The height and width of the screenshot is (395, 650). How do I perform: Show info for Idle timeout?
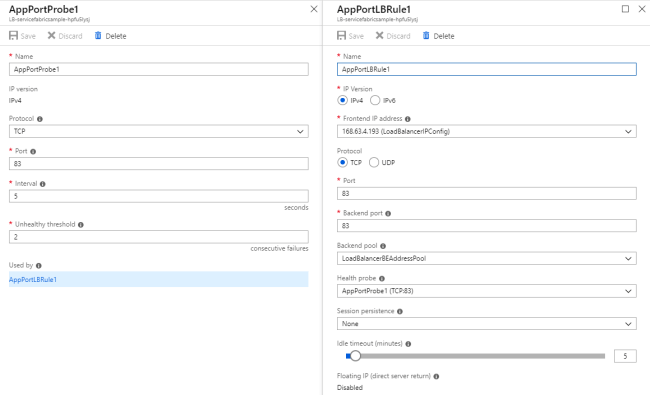(x=408, y=344)
